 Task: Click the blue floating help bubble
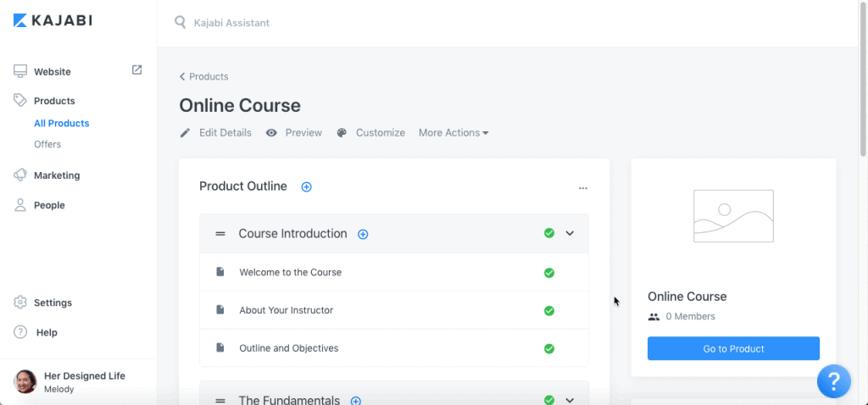pyautogui.click(x=834, y=381)
